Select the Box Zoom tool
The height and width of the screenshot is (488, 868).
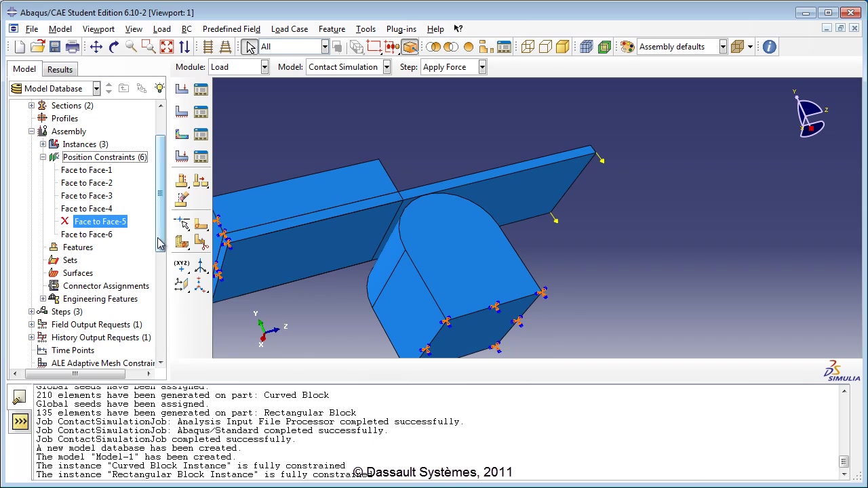[x=149, y=47]
